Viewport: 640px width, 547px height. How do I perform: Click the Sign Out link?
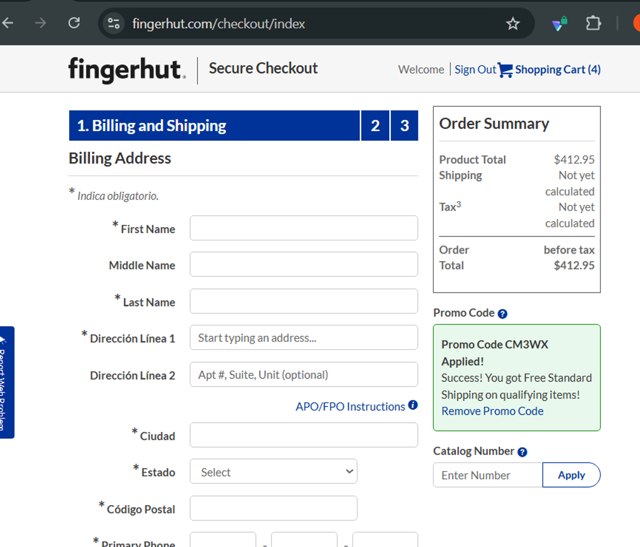point(475,69)
